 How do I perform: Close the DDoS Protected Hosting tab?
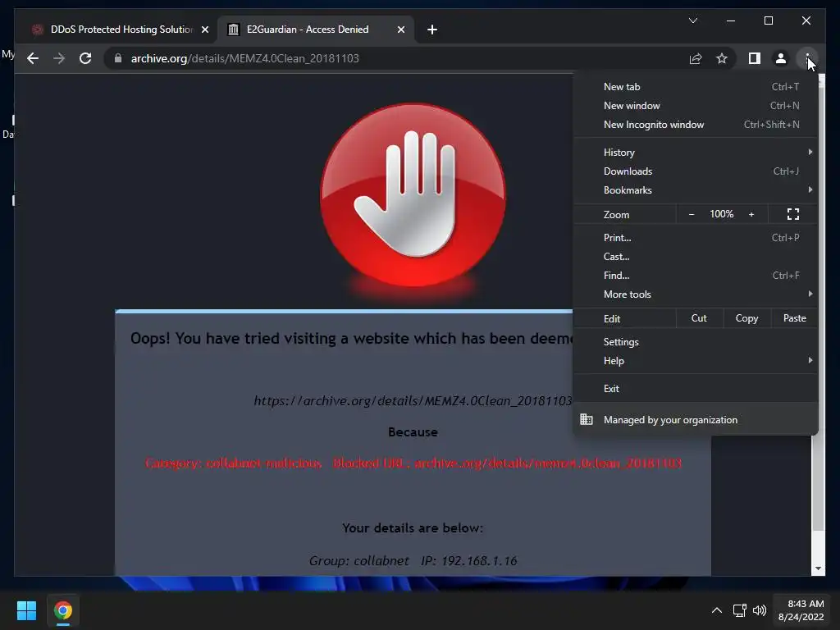click(204, 30)
